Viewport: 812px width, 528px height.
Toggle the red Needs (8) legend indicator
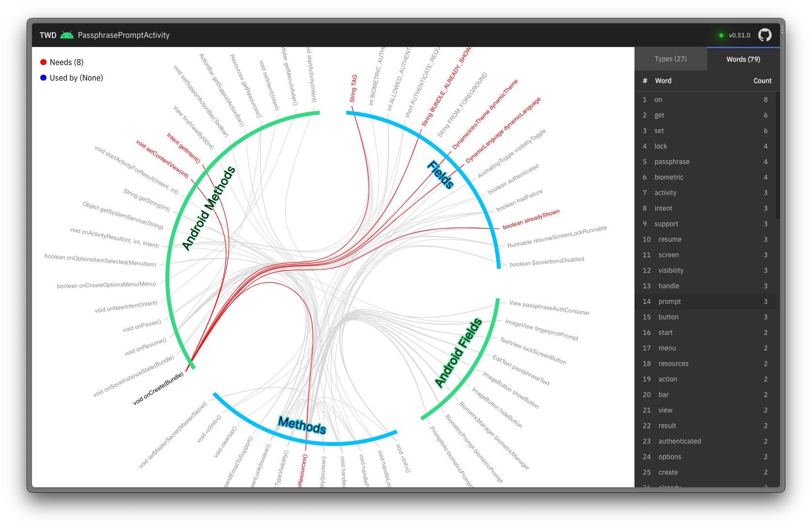point(43,62)
